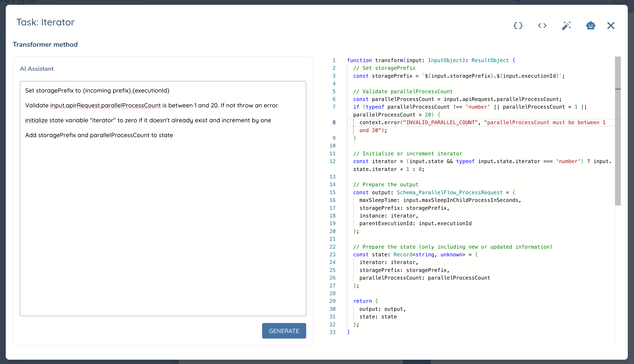Trigger AI generation with the magic wand icon

coord(567,25)
